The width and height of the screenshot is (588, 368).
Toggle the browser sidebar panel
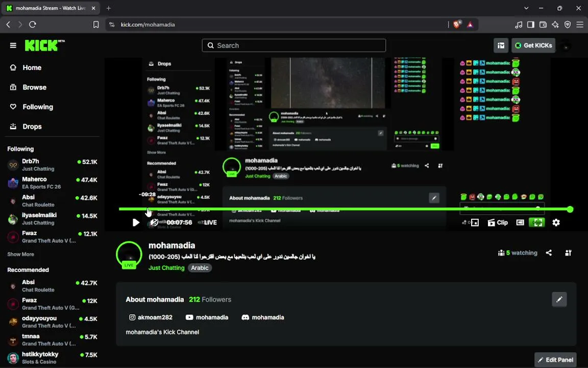pos(531,25)
